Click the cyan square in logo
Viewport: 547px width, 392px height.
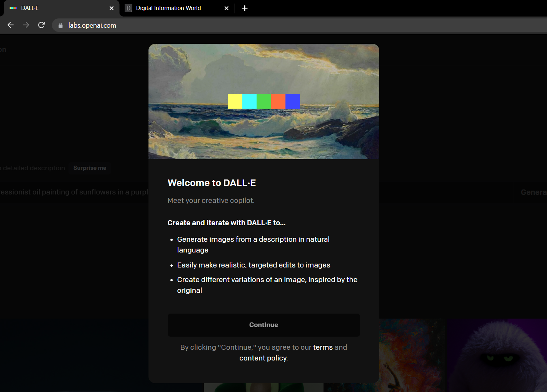coord(249,101)
